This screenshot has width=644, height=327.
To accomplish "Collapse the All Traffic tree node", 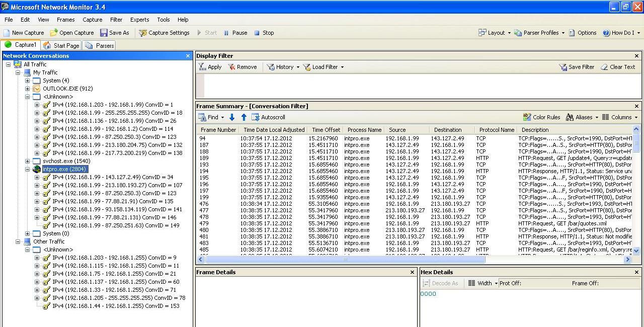I will (8, 64).
